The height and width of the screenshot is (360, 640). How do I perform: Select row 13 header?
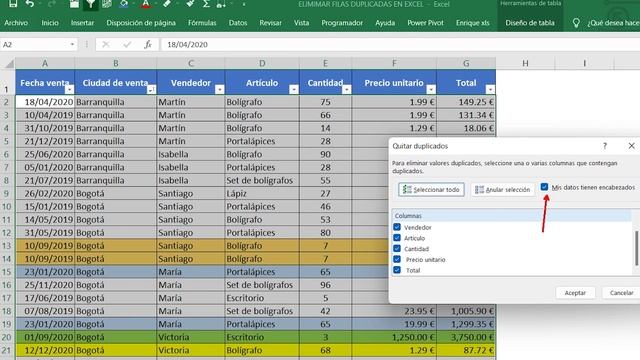7,246
